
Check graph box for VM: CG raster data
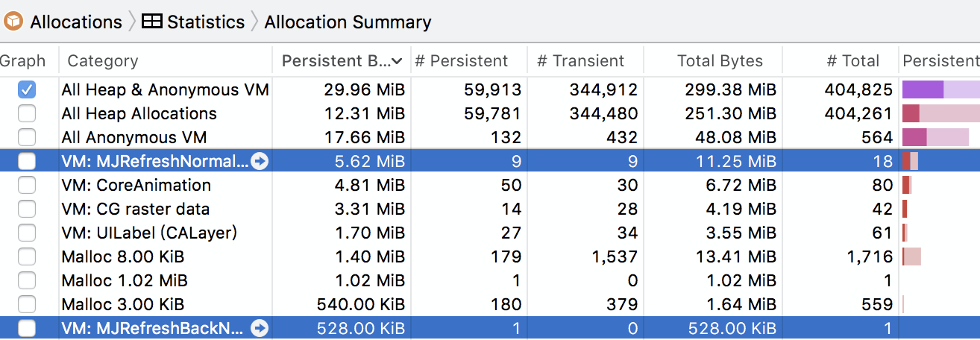(x=27, y=210)
